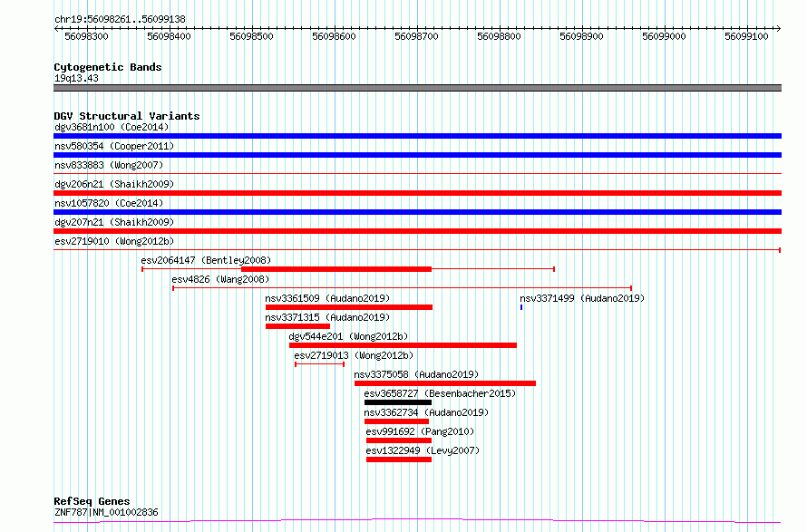Click the nsv3371499 (Audano2019) label

pyautogui.click(x=582, y=298)
